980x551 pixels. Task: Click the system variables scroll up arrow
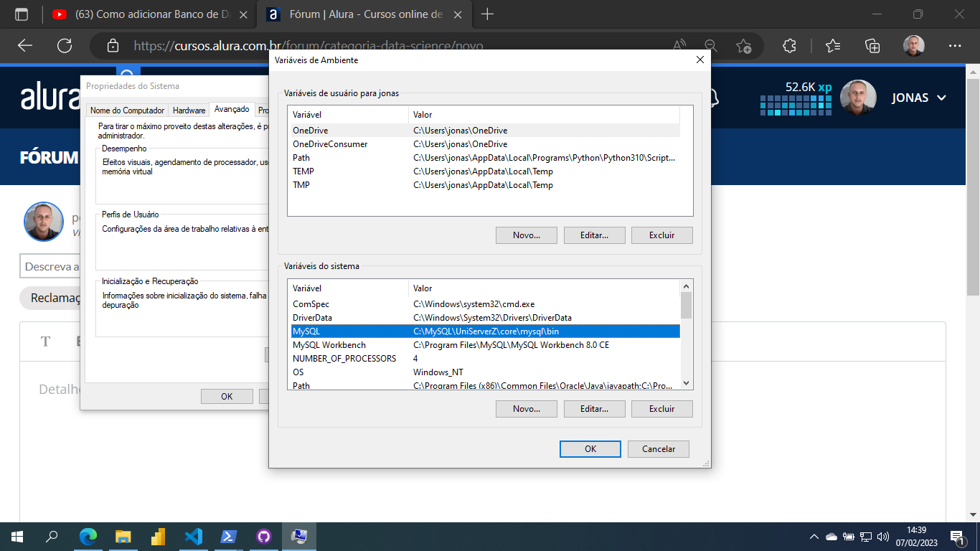coord(686,286)
